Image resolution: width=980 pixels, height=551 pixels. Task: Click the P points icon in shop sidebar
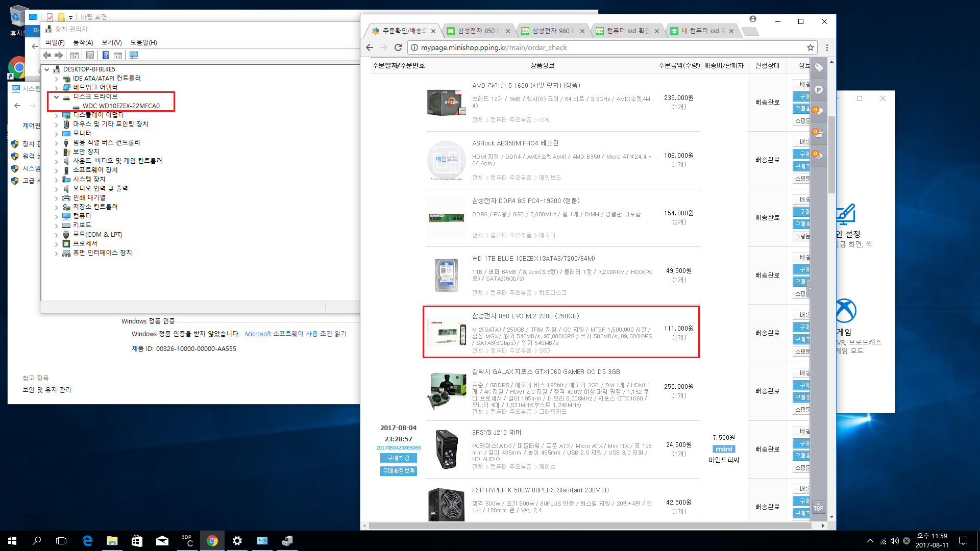point(819,90)
